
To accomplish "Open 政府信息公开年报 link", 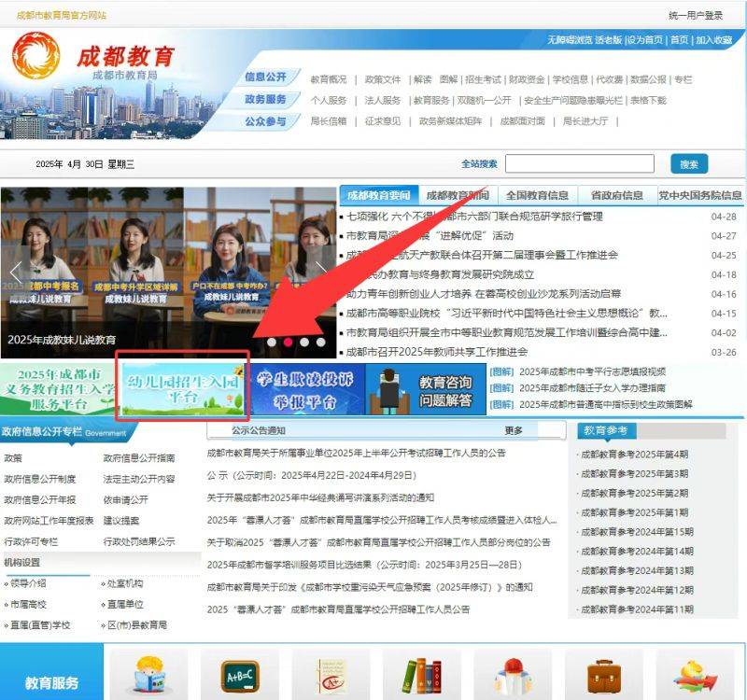I will click(40, 500).
